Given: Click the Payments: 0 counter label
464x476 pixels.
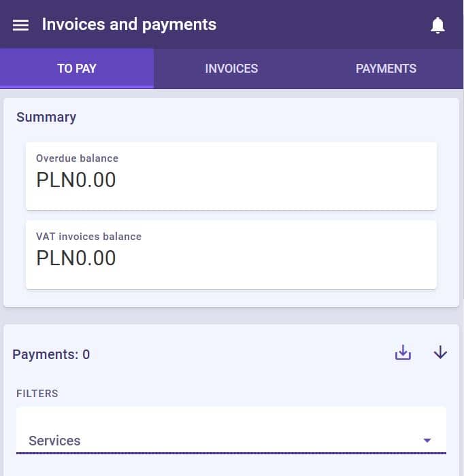Looking at the screenshot, I should click(51, 354).
